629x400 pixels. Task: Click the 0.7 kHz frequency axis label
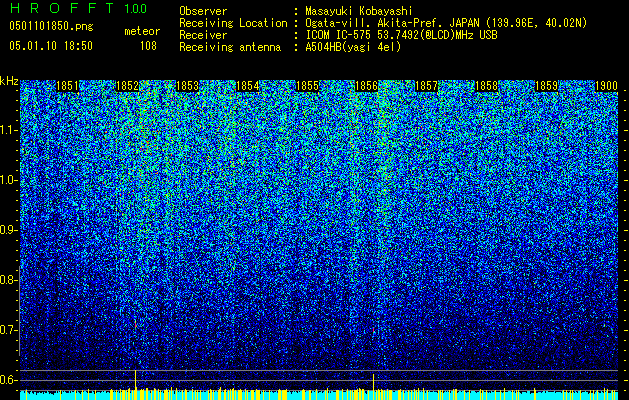[x=9, y=330]
